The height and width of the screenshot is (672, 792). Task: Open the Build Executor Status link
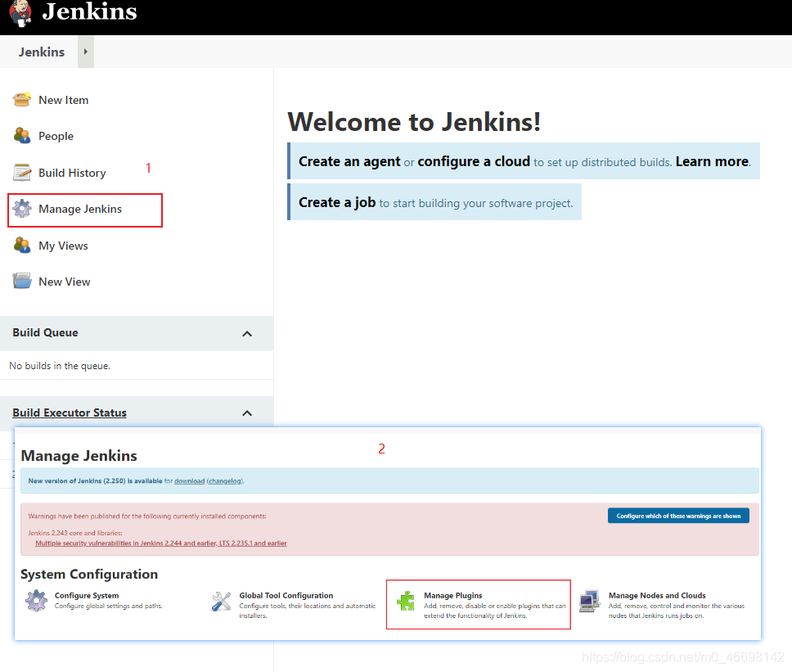[x=70, y=413]
